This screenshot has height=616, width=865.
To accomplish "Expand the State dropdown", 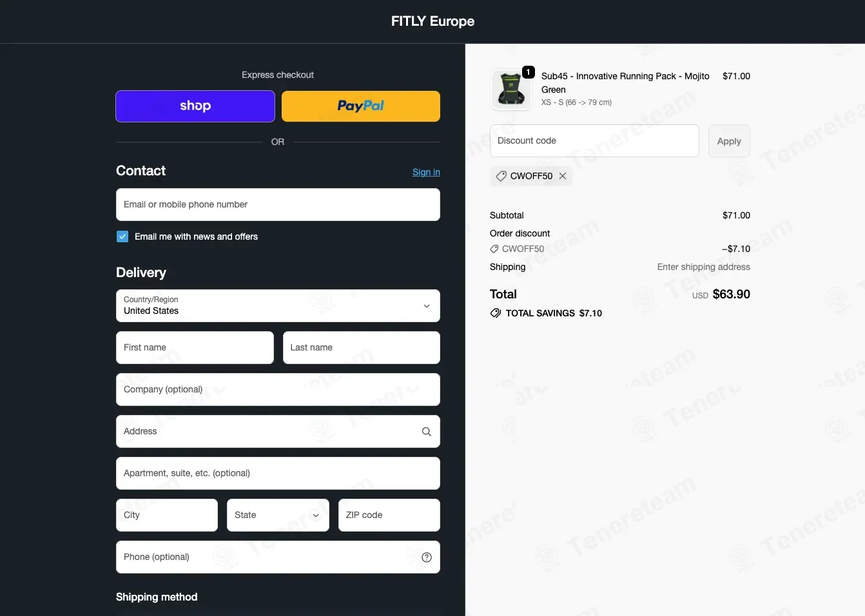I will pyautogui.click(x=278, y=515).
